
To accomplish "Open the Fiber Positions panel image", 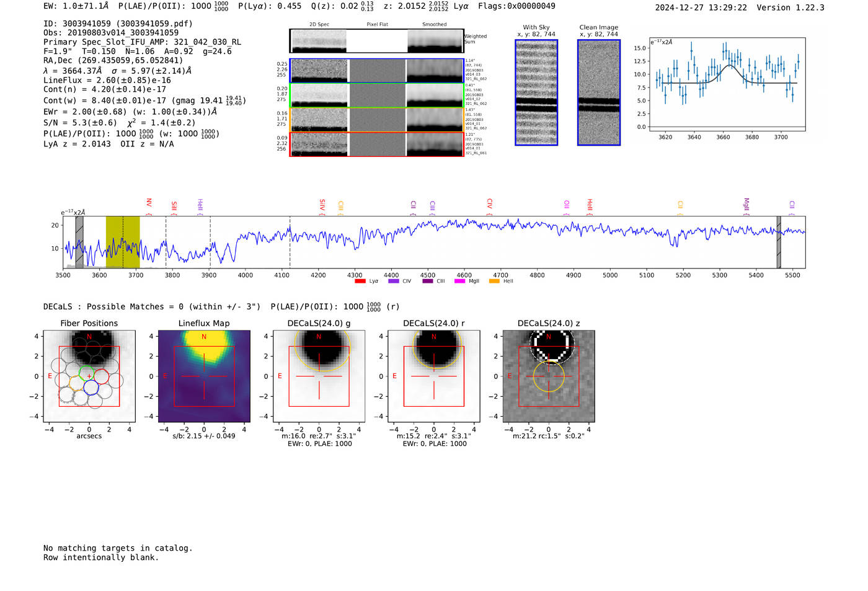I will click(x=89, y=376).
